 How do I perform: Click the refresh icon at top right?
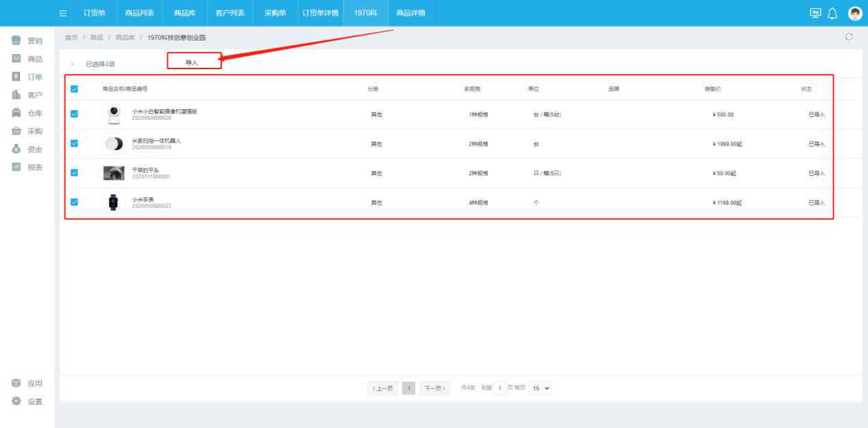(x=849, y=37)
